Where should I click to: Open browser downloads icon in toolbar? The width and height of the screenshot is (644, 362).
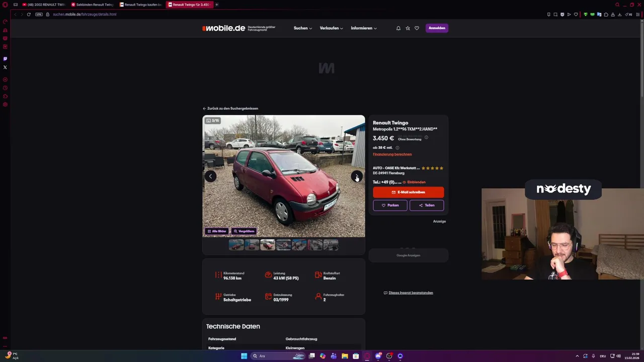coord(620,14)
